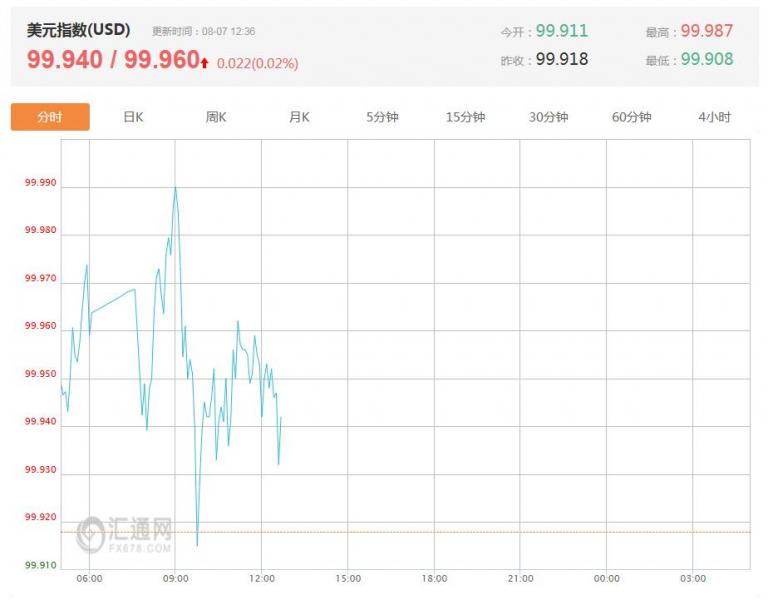This screenshot has height=600, width=768.
Task: Click the 99.940 / 99.960 quote price
Action: pos(113,60)
